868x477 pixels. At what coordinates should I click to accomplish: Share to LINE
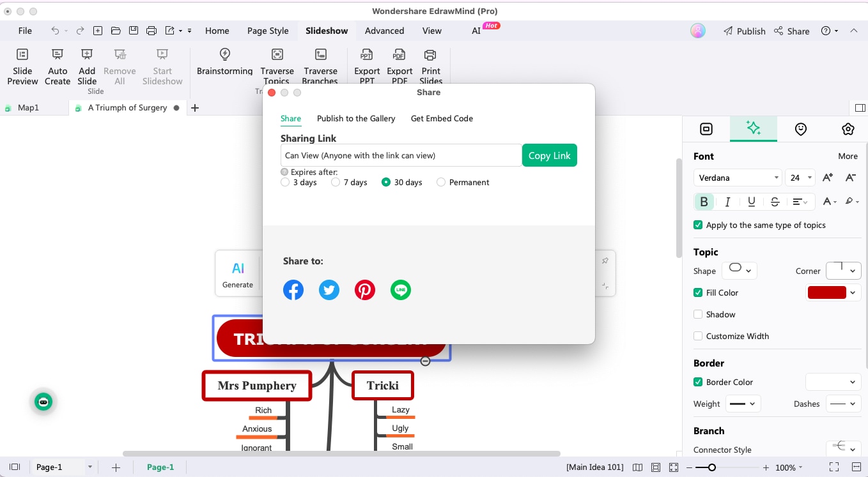coord(401,290)
